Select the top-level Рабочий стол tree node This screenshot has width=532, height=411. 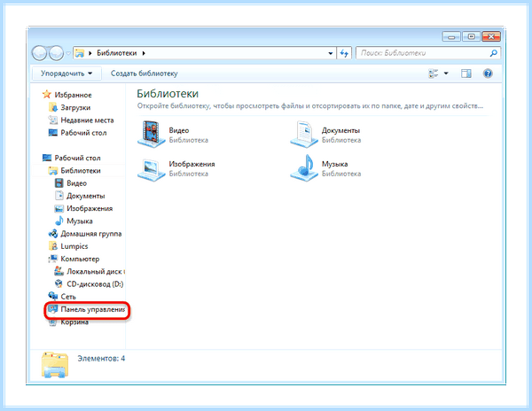point(77,158)
